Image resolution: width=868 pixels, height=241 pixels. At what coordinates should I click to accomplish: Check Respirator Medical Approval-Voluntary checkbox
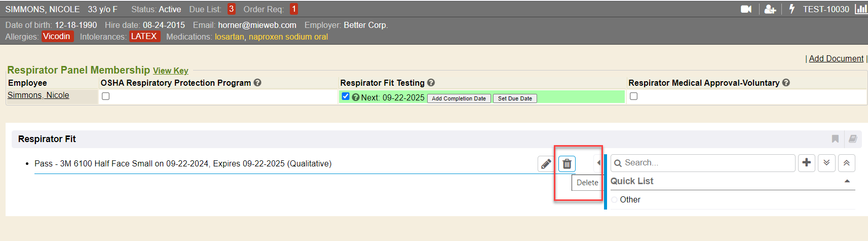(x=633, y=96)
